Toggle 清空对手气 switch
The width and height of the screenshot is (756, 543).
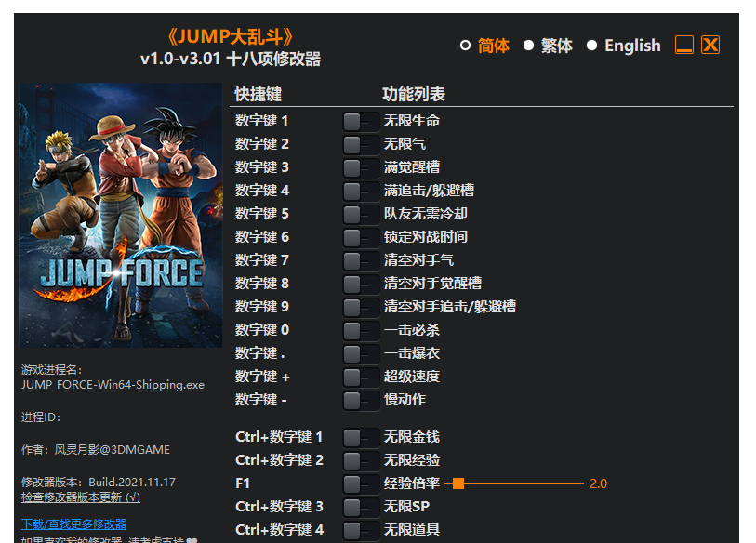(361, 260)
